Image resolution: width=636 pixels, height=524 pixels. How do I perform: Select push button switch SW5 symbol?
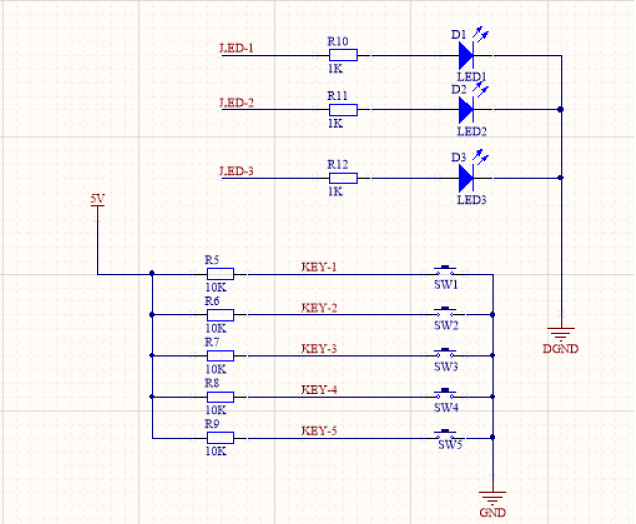(x=445, y=434)
